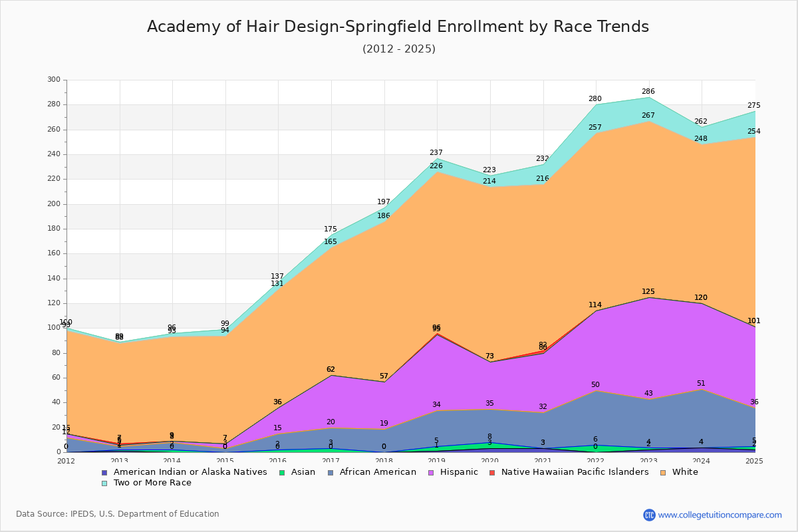This screenshot has width=798, height=532.
Task: Click the 254 data label for 2025
Action: click(x=754, y=132)
